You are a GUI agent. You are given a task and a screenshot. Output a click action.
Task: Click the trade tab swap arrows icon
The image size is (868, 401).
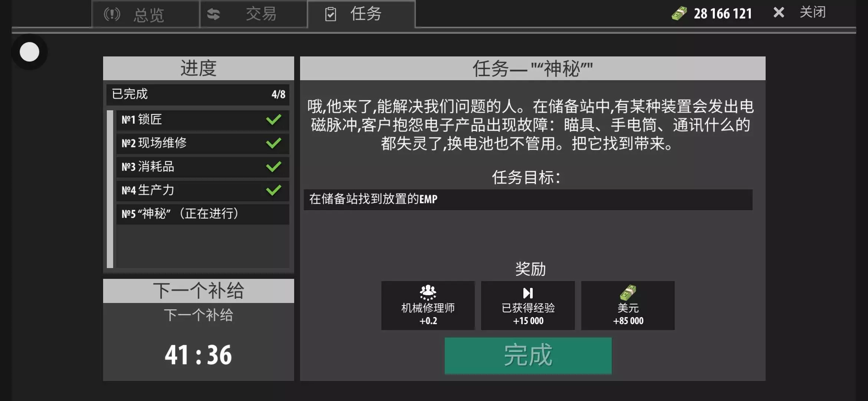click(213, 14)
